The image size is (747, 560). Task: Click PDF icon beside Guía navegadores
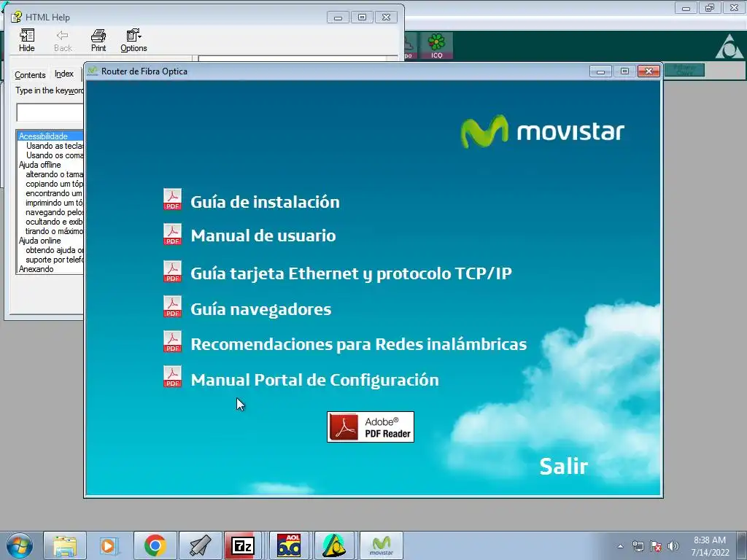click(172, 307)
